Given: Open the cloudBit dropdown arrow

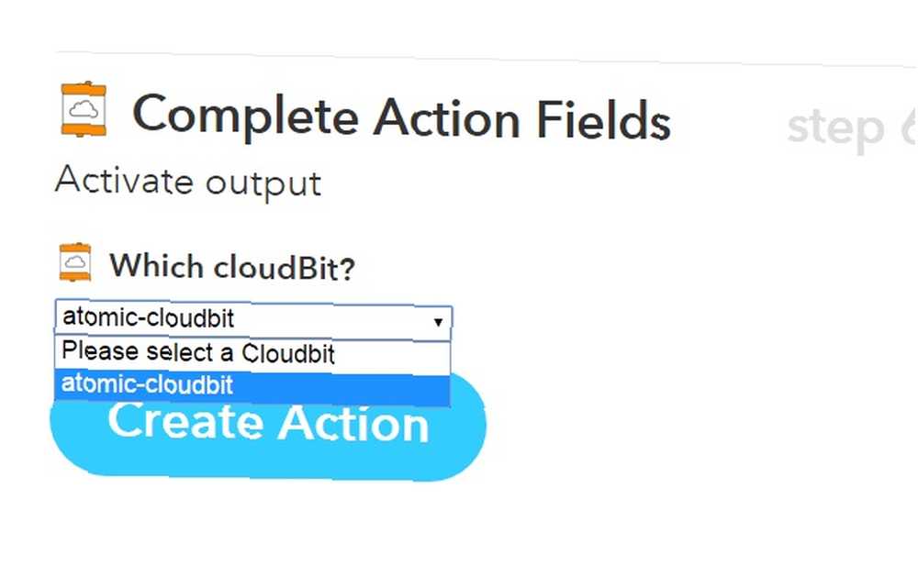Looking at the screenshot, I should (x=438, y=322).
